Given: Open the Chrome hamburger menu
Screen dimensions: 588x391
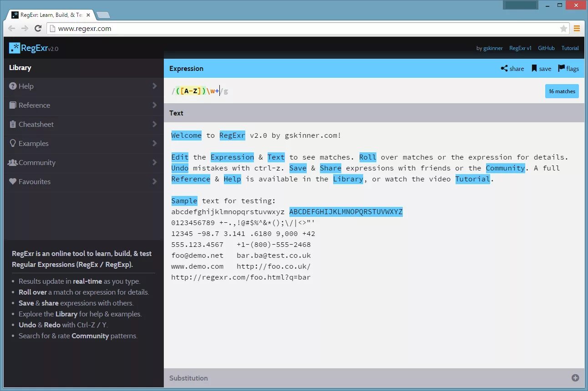Looking at the screenshot, I should point(577,28).
